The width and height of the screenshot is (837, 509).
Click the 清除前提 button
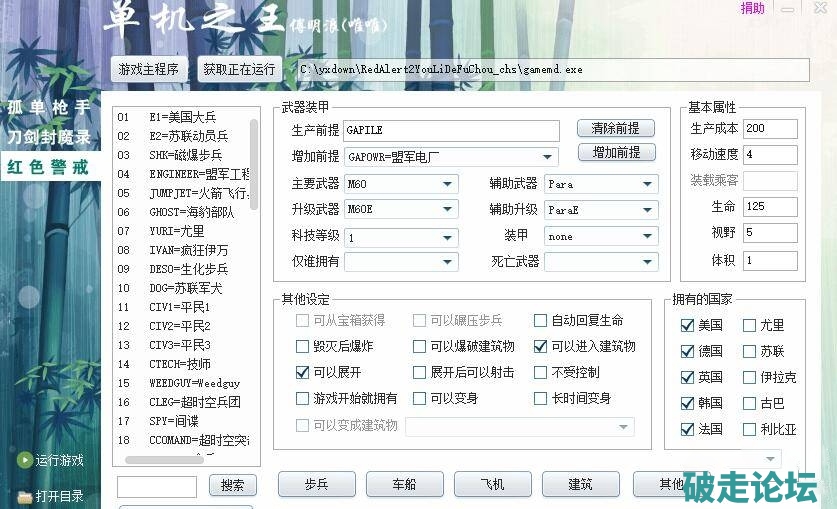(616, 129)
